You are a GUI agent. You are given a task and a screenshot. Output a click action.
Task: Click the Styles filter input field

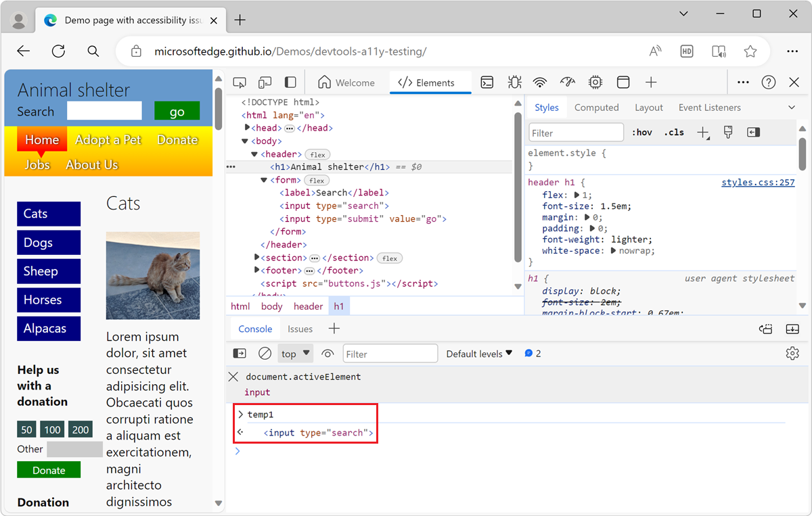point(576,132)
